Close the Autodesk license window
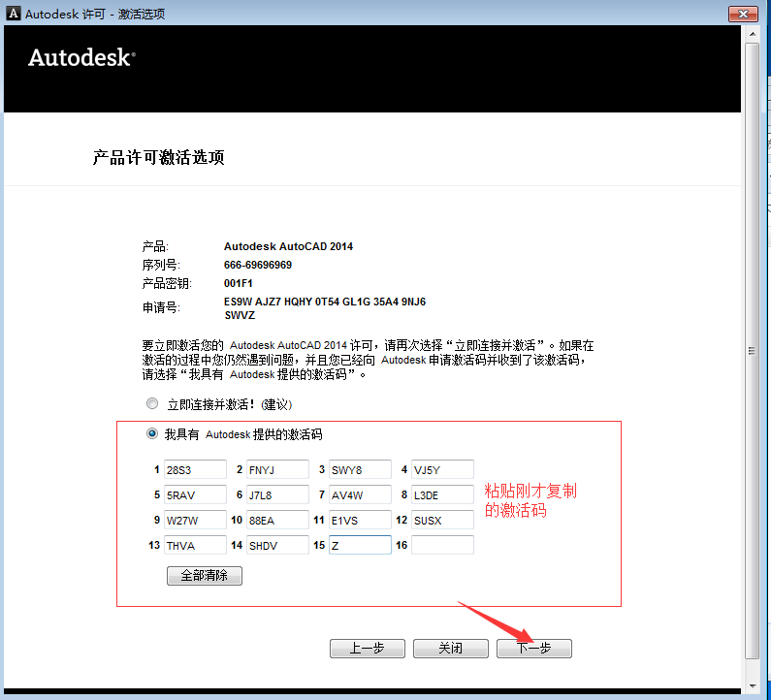 click(x=743, y=13)
